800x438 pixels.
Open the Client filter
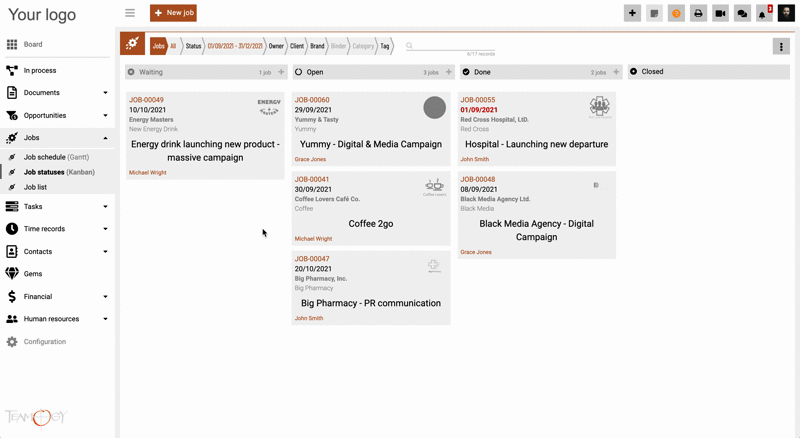click(x=297, y=46)
